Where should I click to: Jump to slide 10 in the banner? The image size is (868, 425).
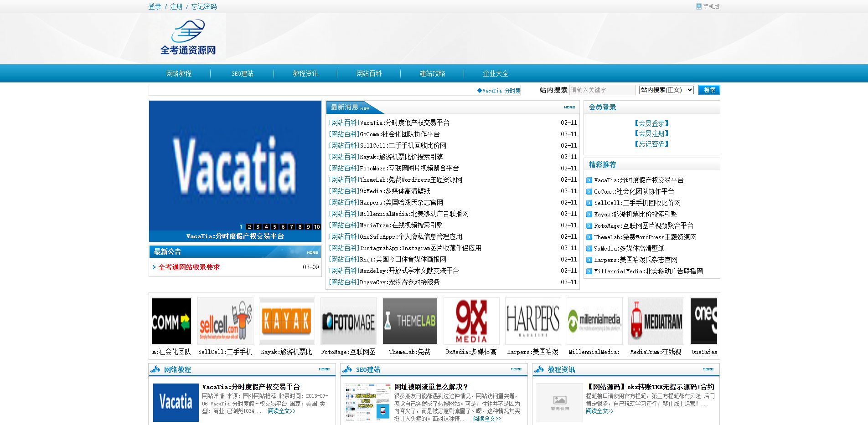tap(317, 227)
